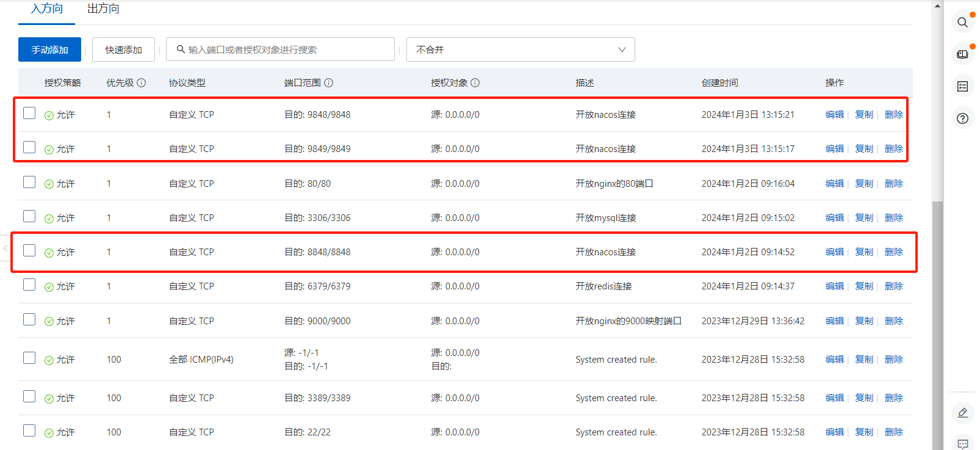Select the ICMP(IPv4) rule checkbox
This screenshot has width=980, height=450.
(29, 358)
